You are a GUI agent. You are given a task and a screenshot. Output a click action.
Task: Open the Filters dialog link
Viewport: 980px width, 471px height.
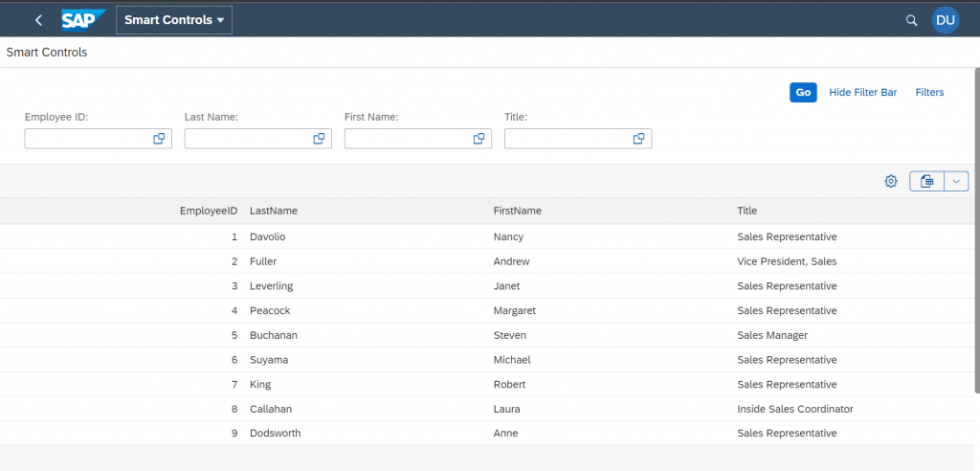(929, 93)
